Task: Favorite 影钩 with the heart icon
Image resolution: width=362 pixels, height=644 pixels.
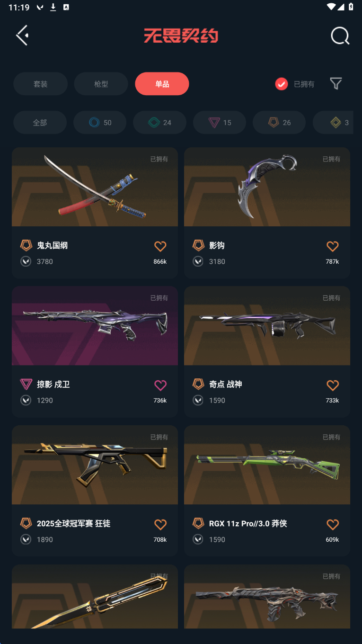Action: 333,246
